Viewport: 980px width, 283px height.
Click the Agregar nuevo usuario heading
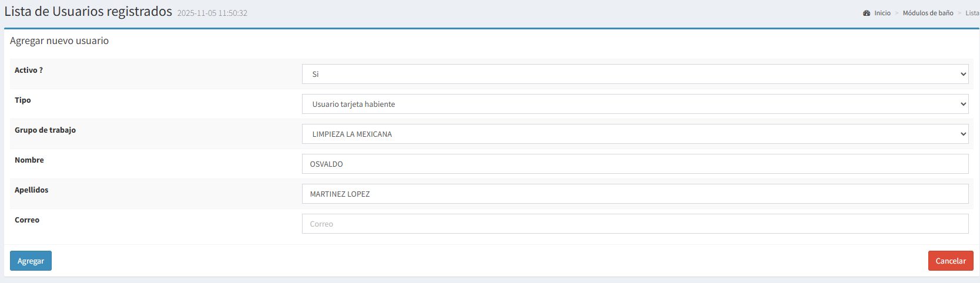(x=59, y=41)
